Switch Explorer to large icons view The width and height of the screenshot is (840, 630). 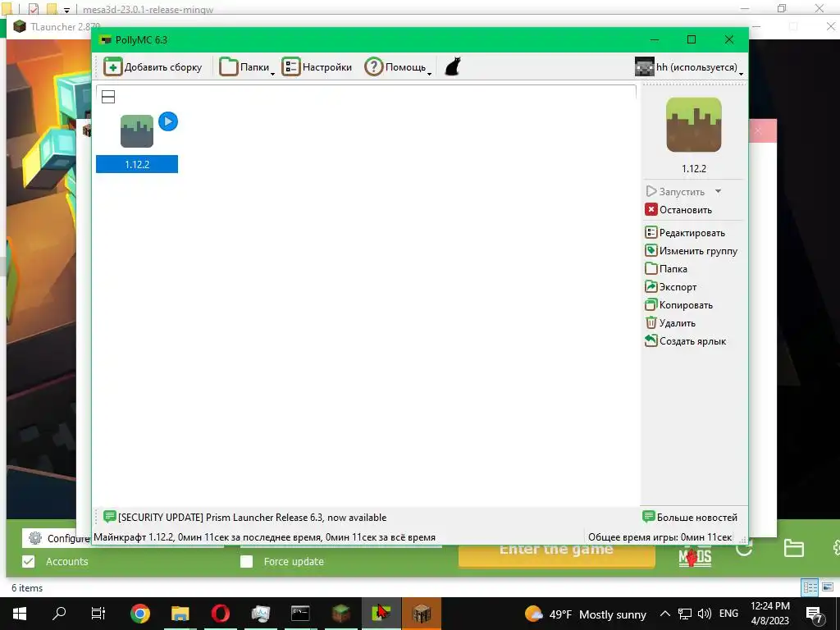point(827,587)
